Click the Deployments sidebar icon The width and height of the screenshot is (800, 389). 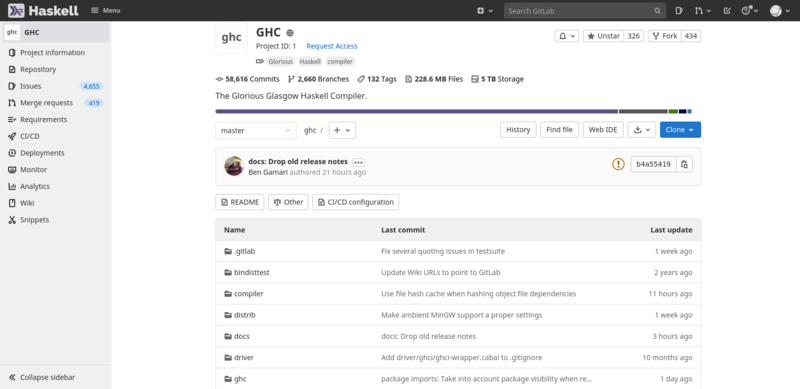[12, 153]
